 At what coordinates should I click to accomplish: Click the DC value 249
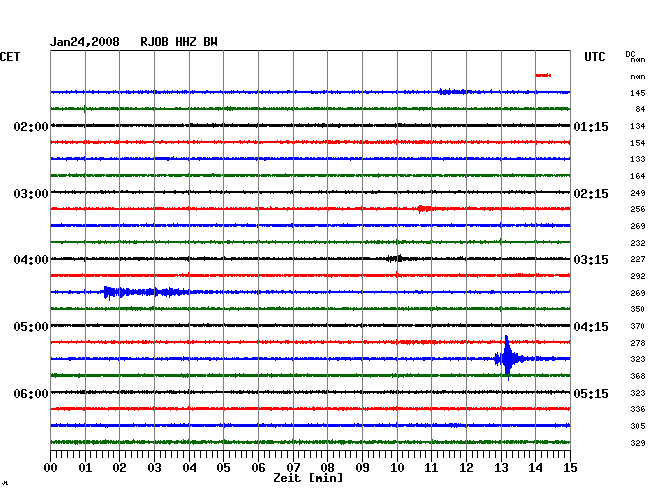tap(638, 193)
